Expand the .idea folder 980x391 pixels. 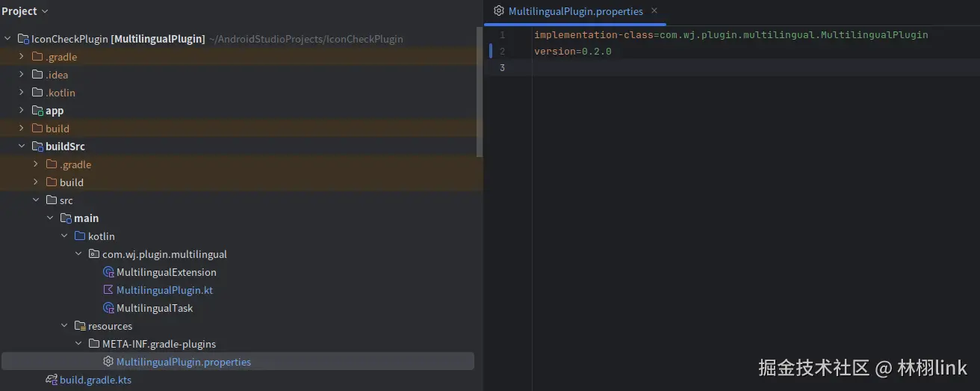[x=22, y=75]
